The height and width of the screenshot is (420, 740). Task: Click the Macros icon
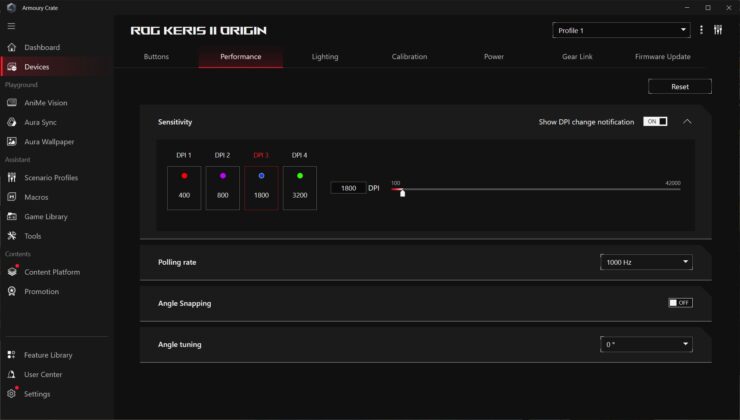[12, 197]
